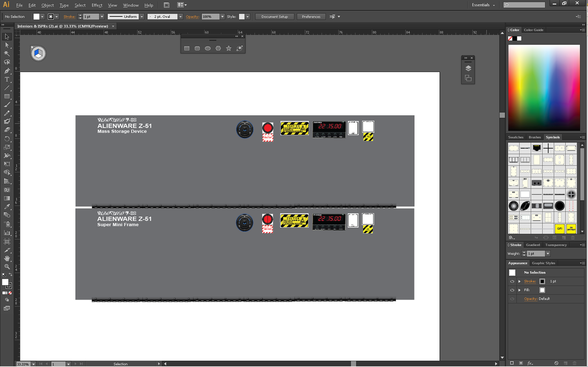Click the orange Stroke link in control bar
Viewport: 588px width, 367px height.
pyautogui.click(x=69, y=17)
